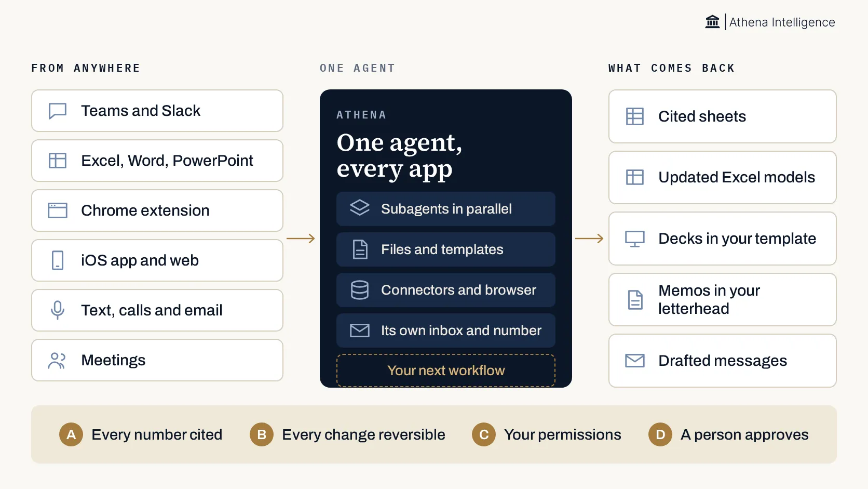This screenshot has width=868, height=489.
Task: Select the Excel, Word, PowerPoint label
Action: [167, 161]
